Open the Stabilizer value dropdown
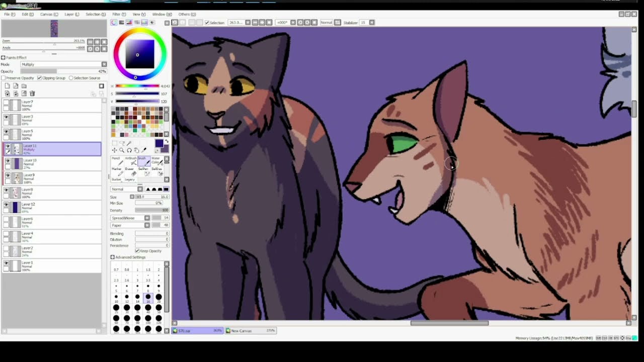The height and width of the screenshot is (362, 644). point(372,23)
